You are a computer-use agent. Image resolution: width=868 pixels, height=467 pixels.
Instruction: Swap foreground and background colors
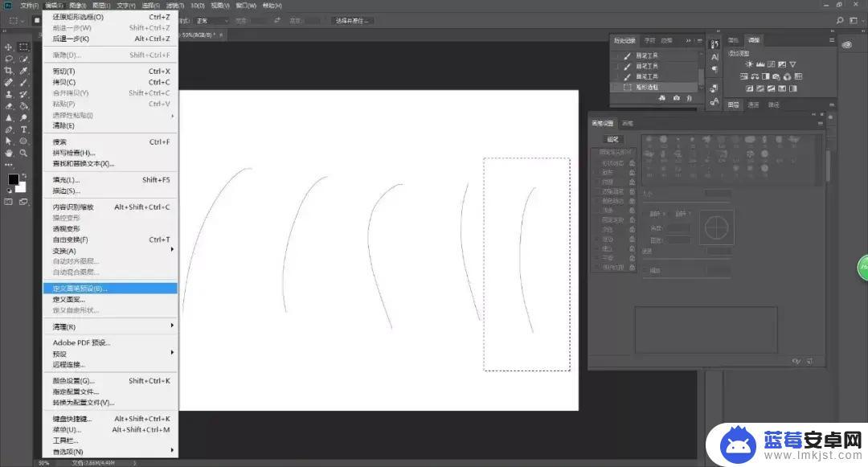[x=24, y=176]
